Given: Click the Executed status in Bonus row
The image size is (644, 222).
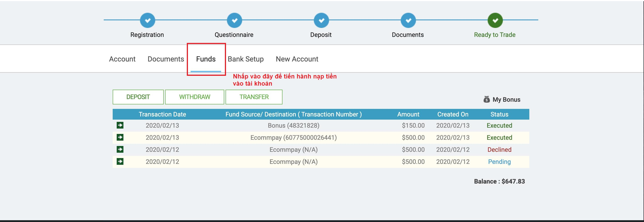Looking at the screenshot, I should pos(499,125).
